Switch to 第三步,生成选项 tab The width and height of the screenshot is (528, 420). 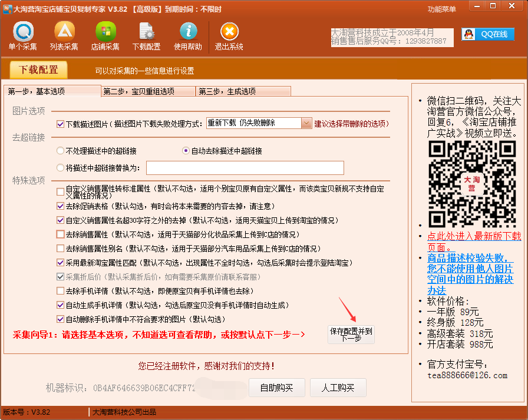click(x=243, y=91)
